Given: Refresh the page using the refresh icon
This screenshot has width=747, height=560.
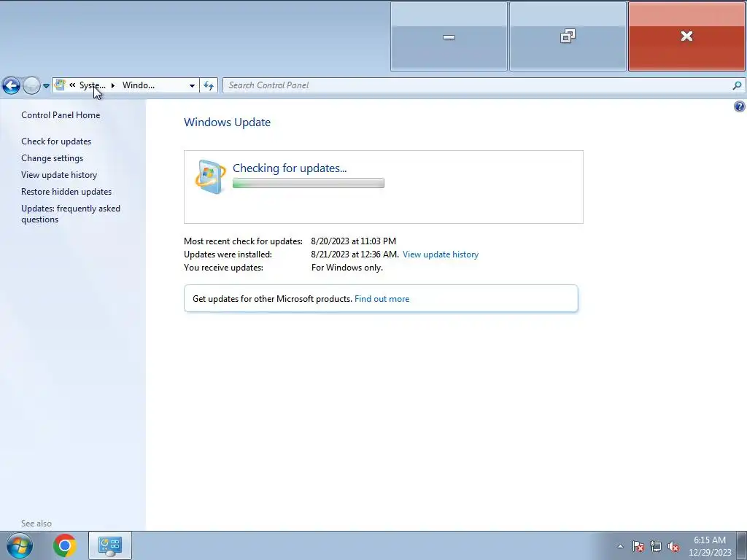Looking at the screenshot, I should click(x=209, y=86).
